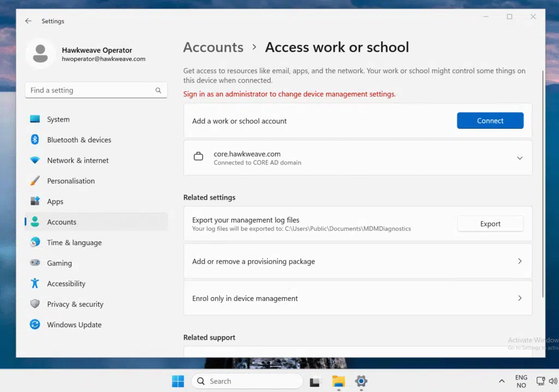Select the Gaming controller icon
Viewport: 559px width, 392px height.
pyautogui.click(x=35, y=263)
